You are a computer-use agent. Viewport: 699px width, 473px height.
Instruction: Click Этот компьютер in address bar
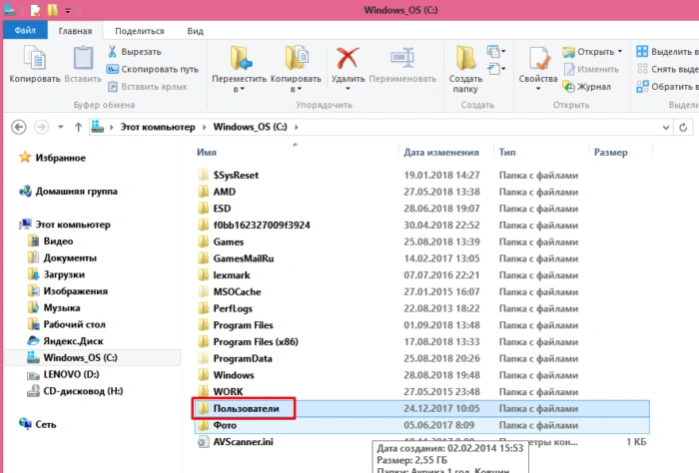click(x=158, y=127)
